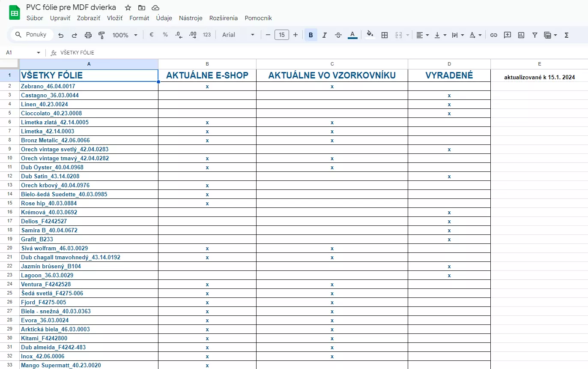Click the create filter funnel icon
Screen dimensions: 588x369
pyautogui.click(x=535, y=35)
